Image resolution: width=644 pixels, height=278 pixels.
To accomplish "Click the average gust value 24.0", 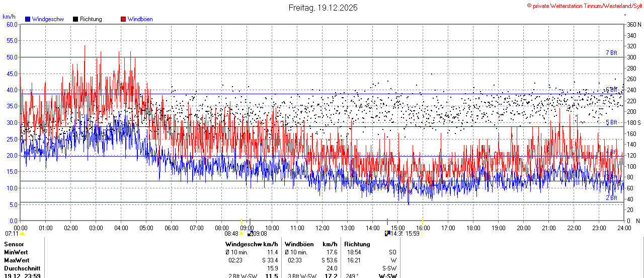I will pos(332,268).
